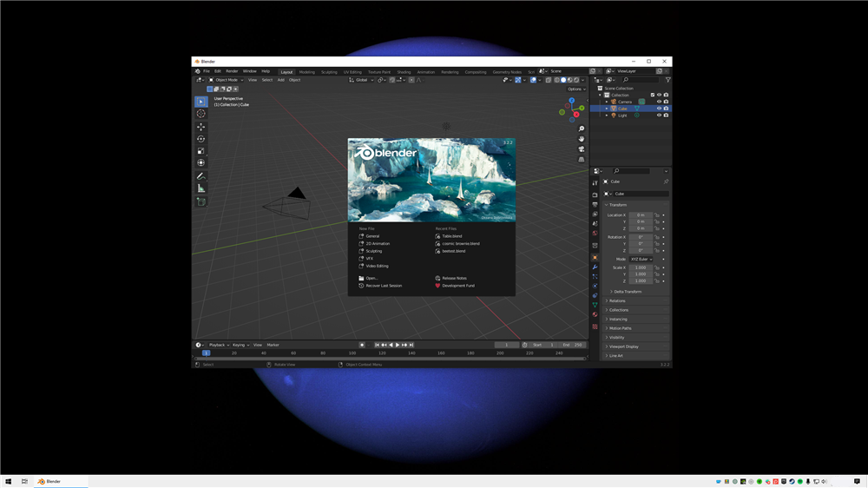868x488 pixels.
Task: Select the Move tool in the viewport toolbar
Action: [x=201, y=127]
